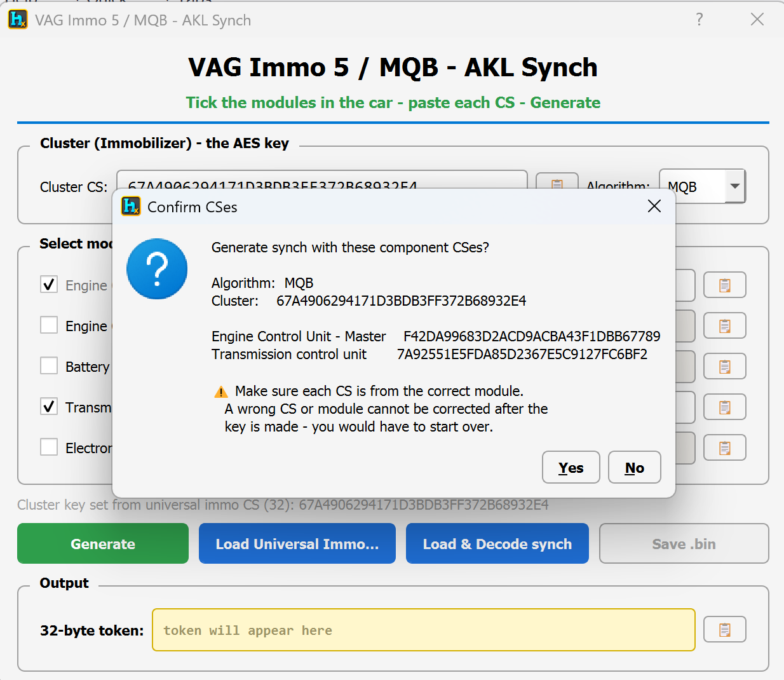This screenshot has width=784, height=680.
Task: Paste CS for Engine Control Unit Master row
Action: 724,285
